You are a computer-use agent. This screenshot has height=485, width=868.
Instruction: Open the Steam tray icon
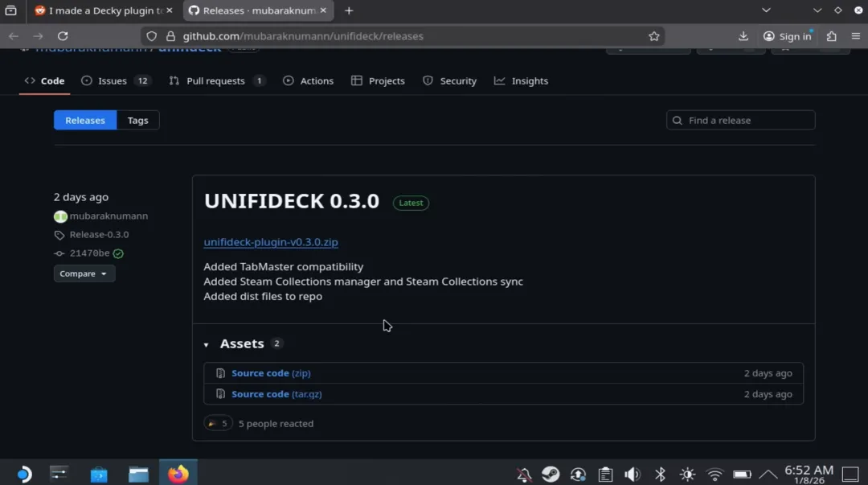coord(551,475)
